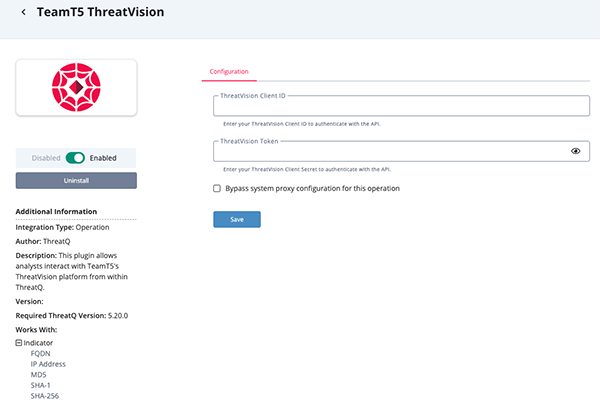
Task: Focus the ThreatVision Client ID field
Action: 400,106
